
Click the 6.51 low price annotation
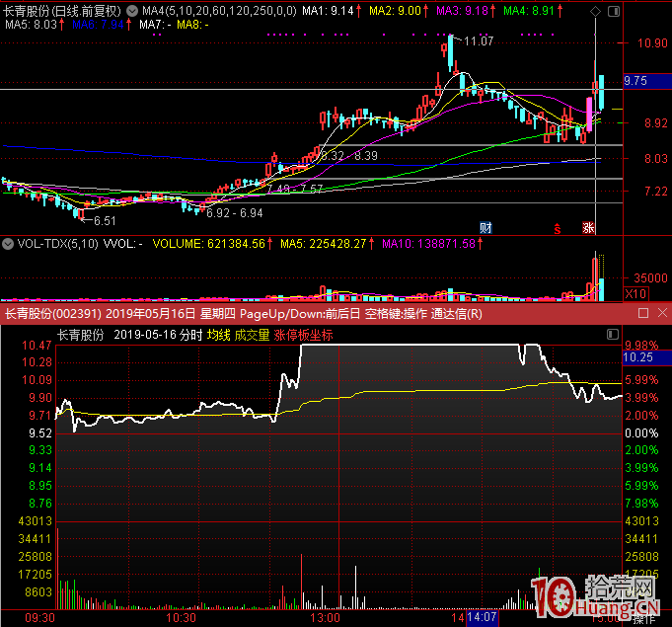(105, 221)
